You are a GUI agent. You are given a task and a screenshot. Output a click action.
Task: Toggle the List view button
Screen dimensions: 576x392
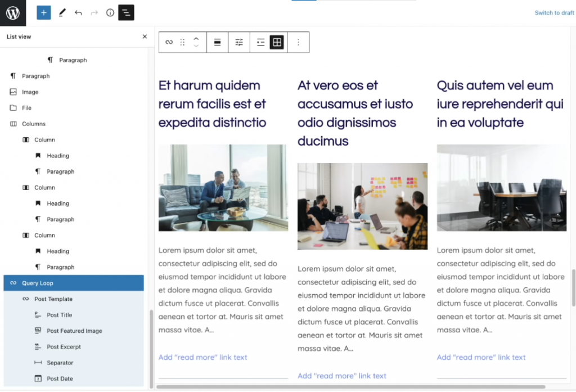click(x=126, y=13)
